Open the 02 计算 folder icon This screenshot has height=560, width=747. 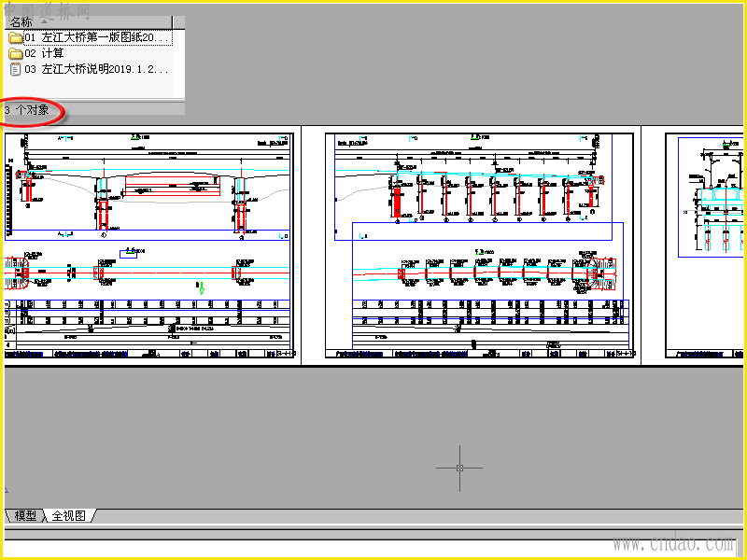(15, 53)
